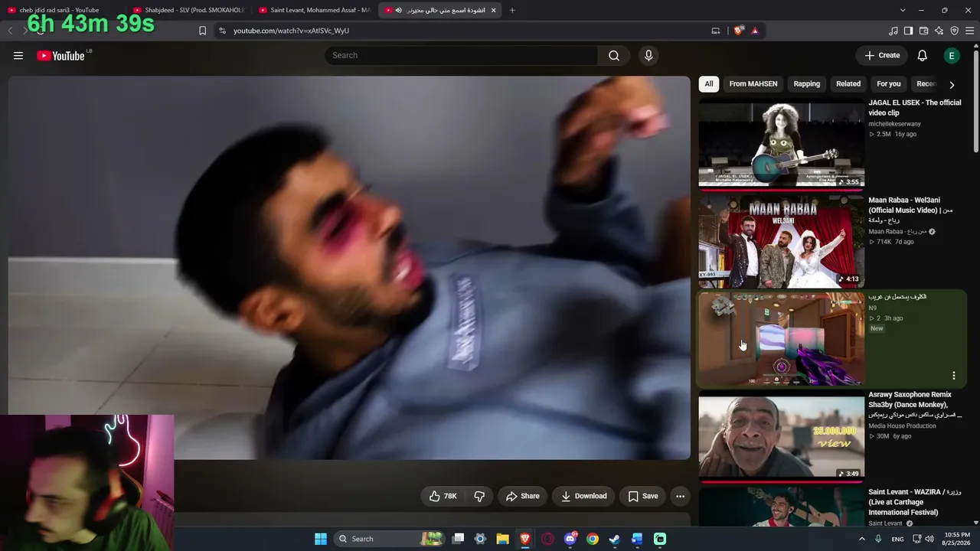Select the 'For you' filter chip
Viewport: 980px width, 551px height.
(x=889, y=84)
